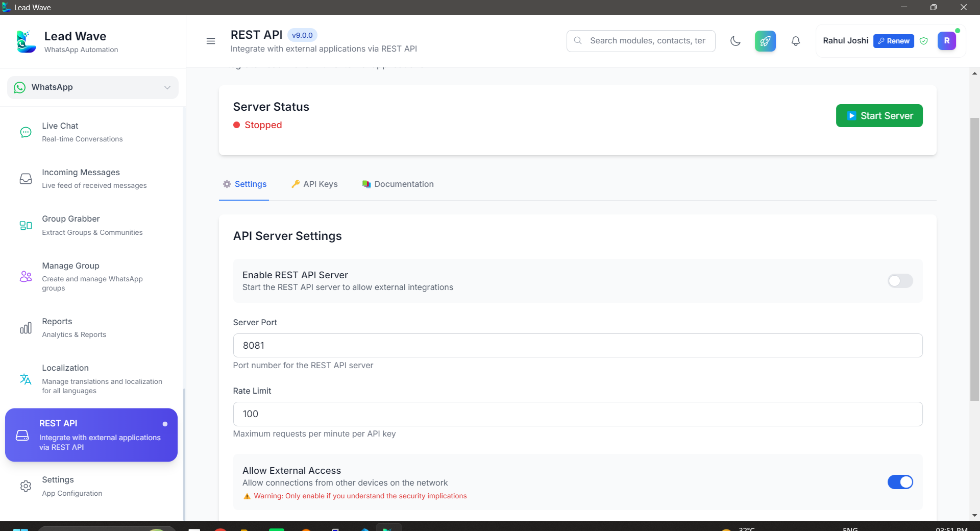Screen dimensions: 980x531
Task: Click the Rate Limit input field
Action: [578, 414]
